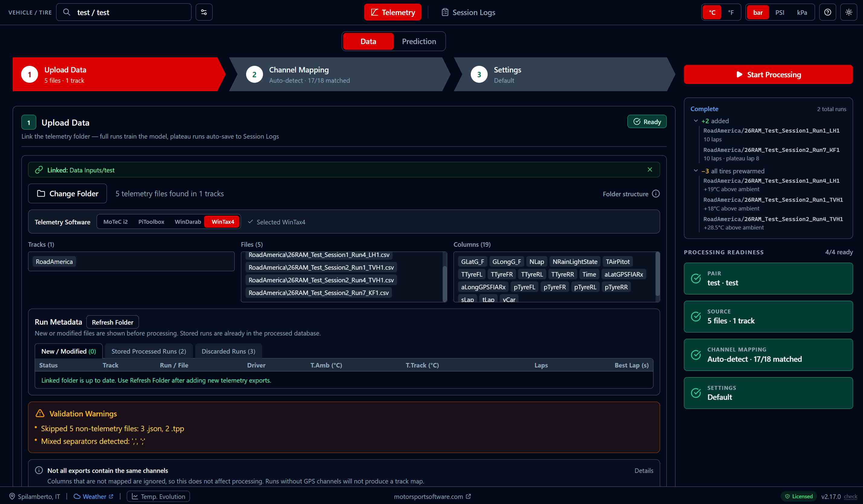Open the Upload Data step

(119, 74)
